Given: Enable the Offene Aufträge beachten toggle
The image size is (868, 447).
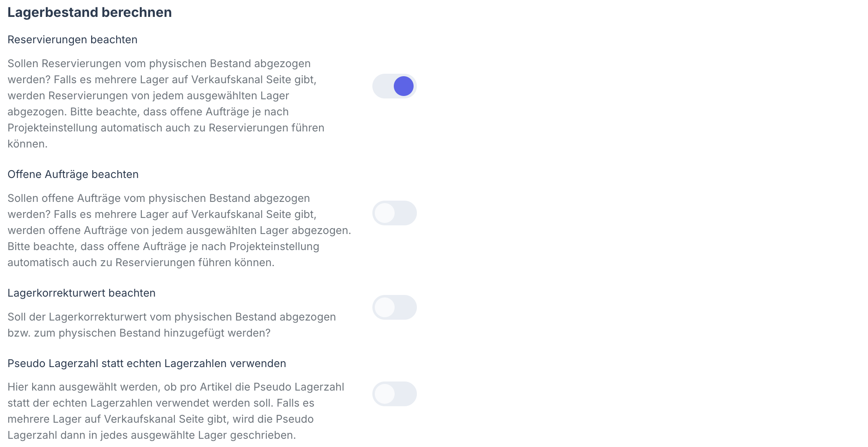Looking at the screenshot, I should pyautogui.click(x=394, y=213).
